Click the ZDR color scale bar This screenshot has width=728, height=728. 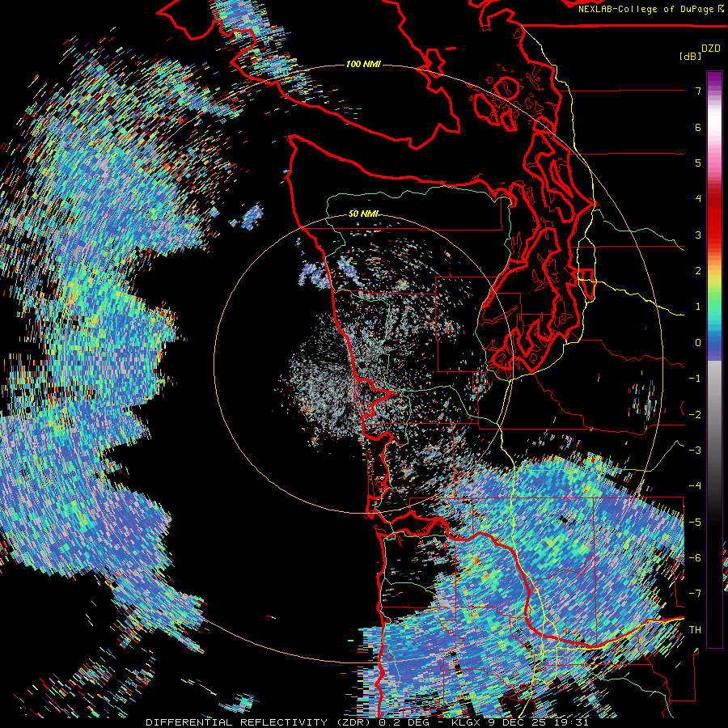point(714,359)
